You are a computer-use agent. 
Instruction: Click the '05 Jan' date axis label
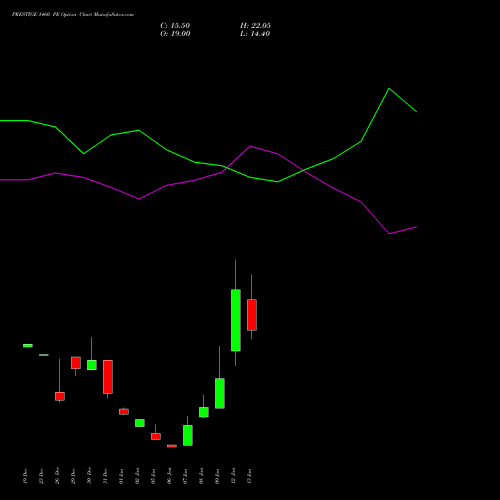coord(153,476)
